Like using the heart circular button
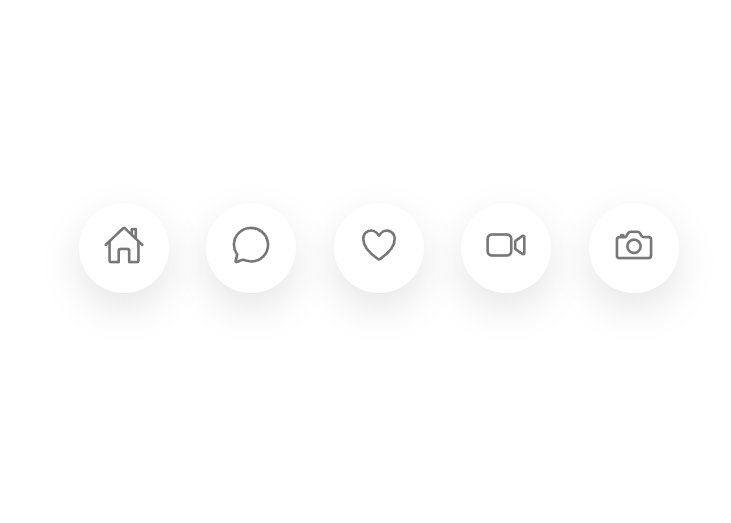The height and width of the screenshot is (523, 731). pos(379,248)
